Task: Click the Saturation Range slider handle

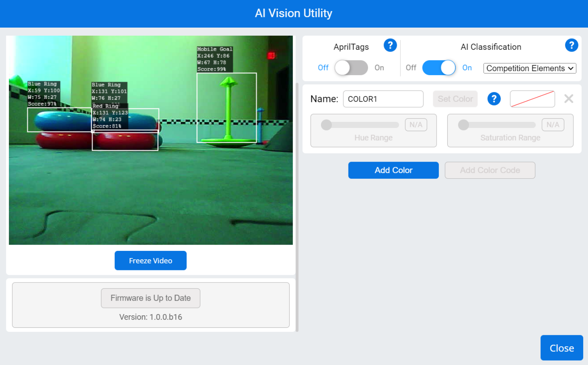Action: (x=463, y=125)
